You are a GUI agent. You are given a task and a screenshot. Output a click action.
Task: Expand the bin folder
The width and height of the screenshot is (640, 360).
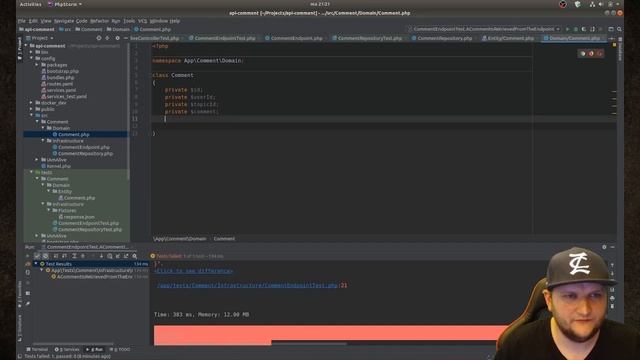(31, 52)
